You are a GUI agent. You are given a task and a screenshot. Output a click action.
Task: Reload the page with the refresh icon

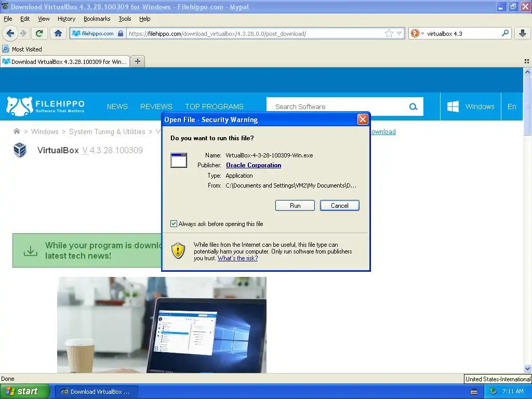pyautogui.click(x=39, y=33)
